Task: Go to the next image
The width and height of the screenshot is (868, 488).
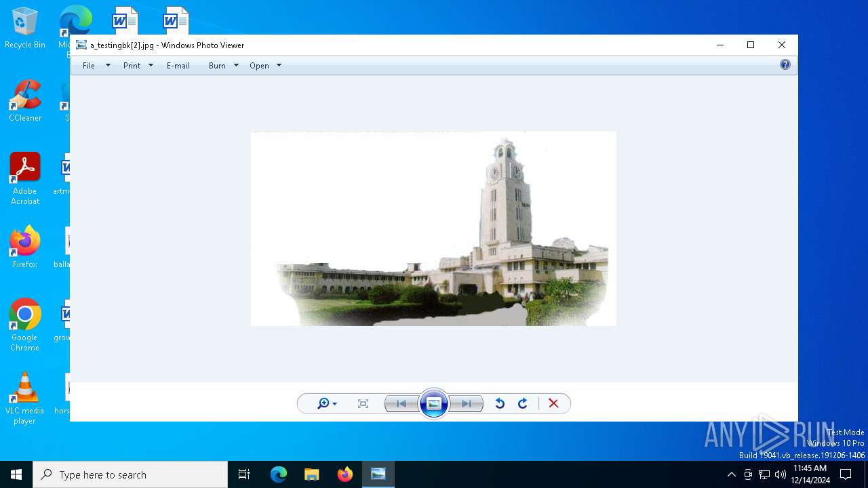Action: 467,404
